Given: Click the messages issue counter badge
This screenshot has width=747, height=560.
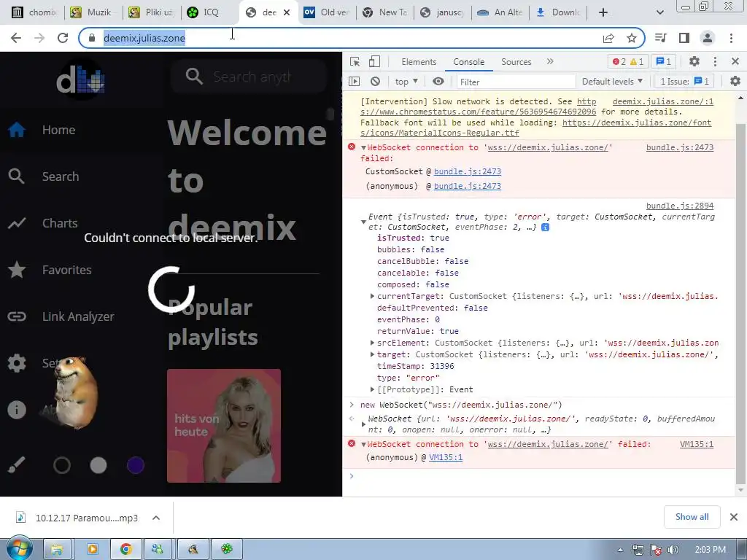Looking at the screenshot, I should (x=664, y=61).
